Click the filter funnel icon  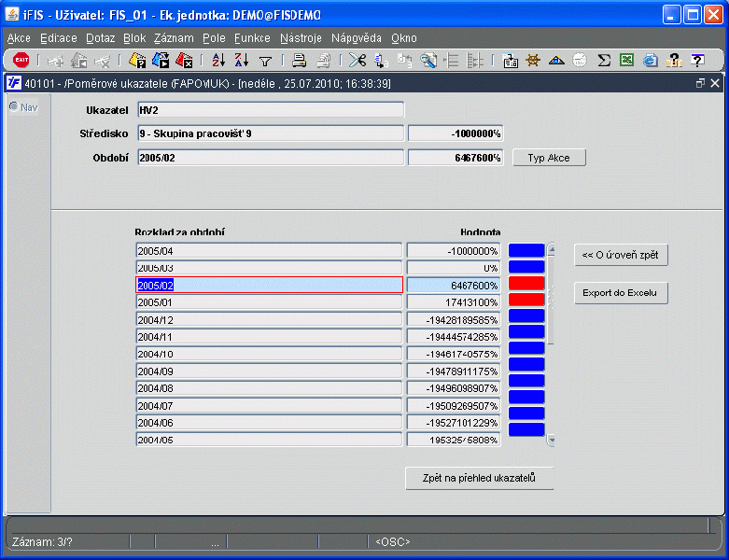pyautogui.click(x=265, y=61)
